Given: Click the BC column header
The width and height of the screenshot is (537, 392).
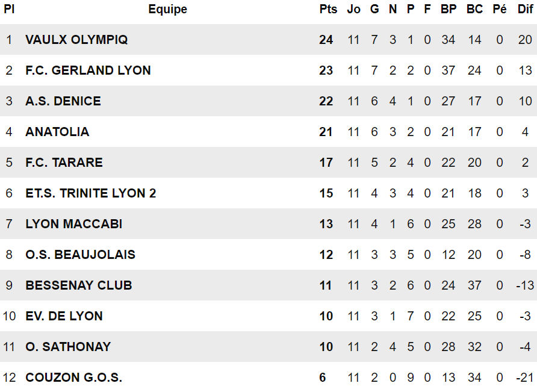Looking at the screenshot, I should tap(474, 9).
